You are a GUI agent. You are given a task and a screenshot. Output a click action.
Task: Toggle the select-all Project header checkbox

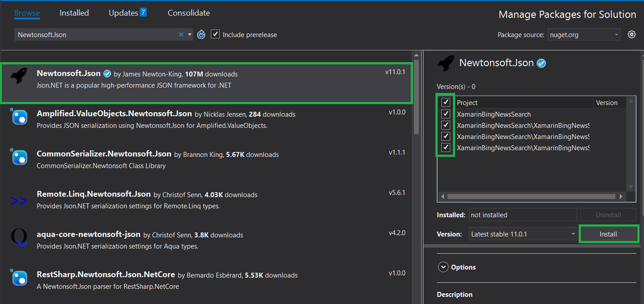coord(446,102)
